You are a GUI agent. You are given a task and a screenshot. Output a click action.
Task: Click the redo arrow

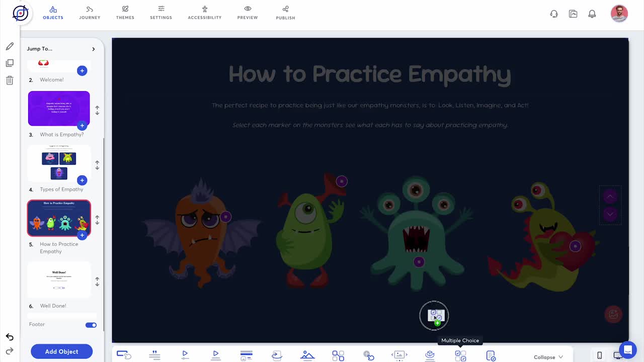[10, 351]
